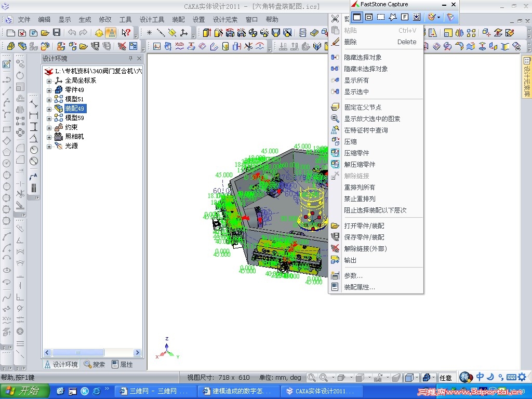Click the tree panel scroll right arrow
The image size is (532, 399).
(x=137, y=353)
